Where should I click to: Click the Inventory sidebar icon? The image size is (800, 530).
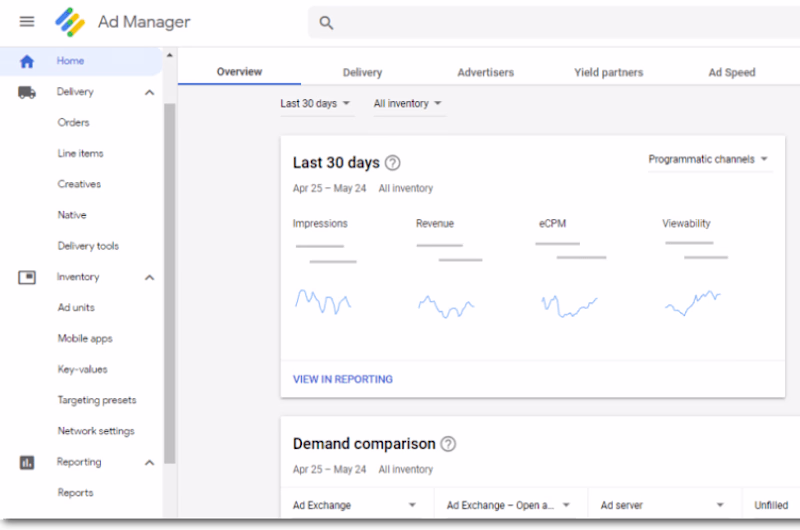coord(27,277)
